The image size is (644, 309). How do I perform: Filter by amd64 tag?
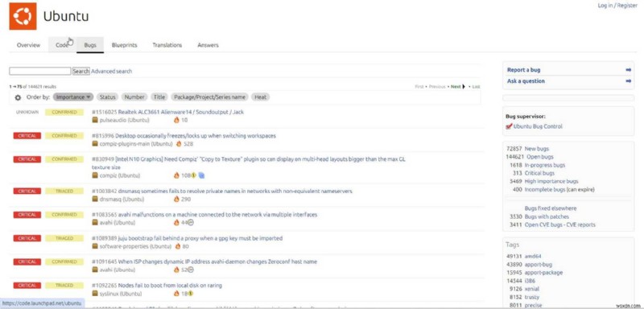coord(533,256)
